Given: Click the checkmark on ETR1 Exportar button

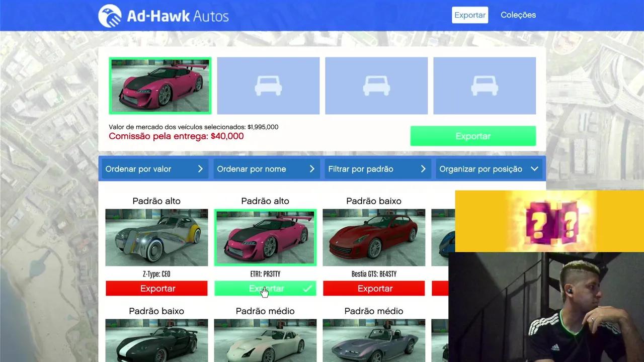Looking at the screenshot, I should tap(307, 289).
